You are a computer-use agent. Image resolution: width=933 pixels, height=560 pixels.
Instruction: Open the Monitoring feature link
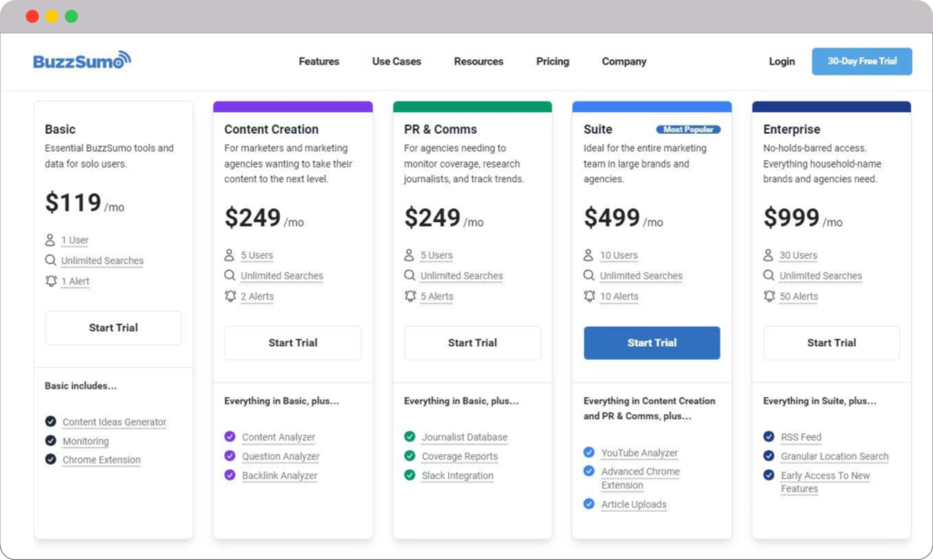coord(86,441)
